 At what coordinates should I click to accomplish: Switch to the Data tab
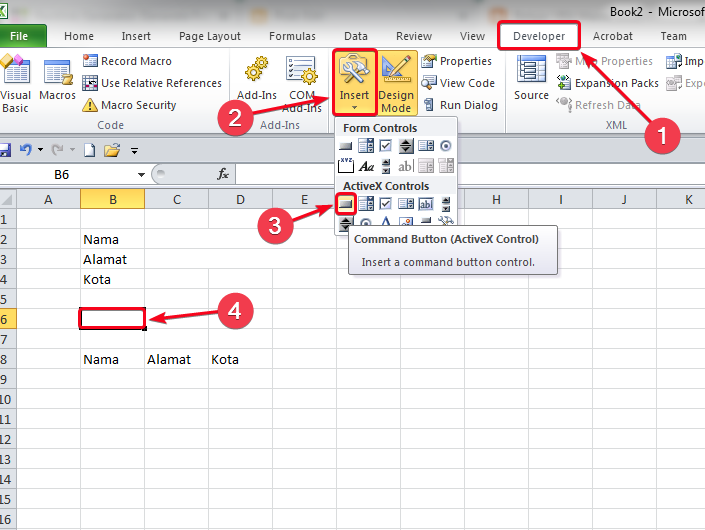pos(356,36)
